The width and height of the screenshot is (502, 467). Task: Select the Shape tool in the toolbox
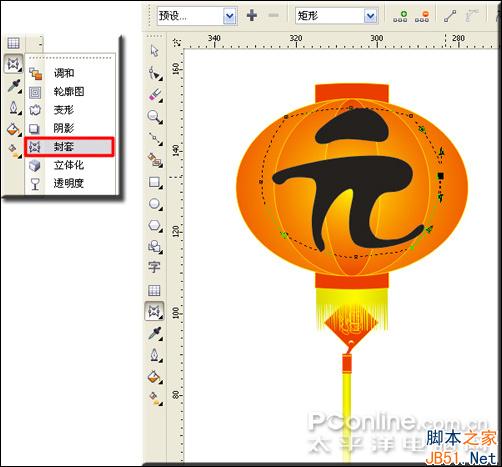click(155, 73)
